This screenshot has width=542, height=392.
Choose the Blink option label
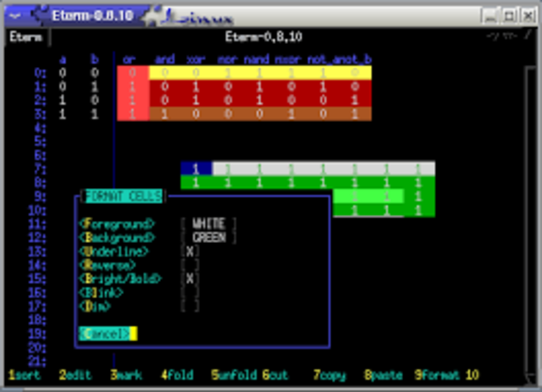click(101, 292)
